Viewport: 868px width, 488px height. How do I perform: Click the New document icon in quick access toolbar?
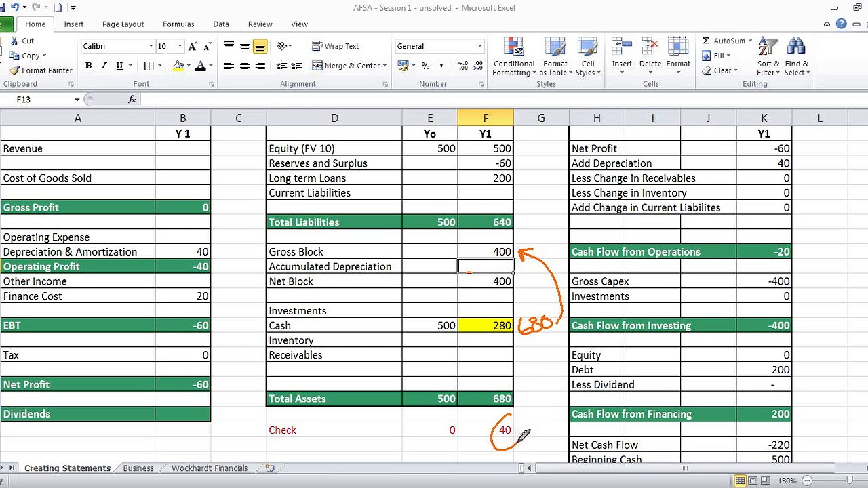[x=58, y=7]
